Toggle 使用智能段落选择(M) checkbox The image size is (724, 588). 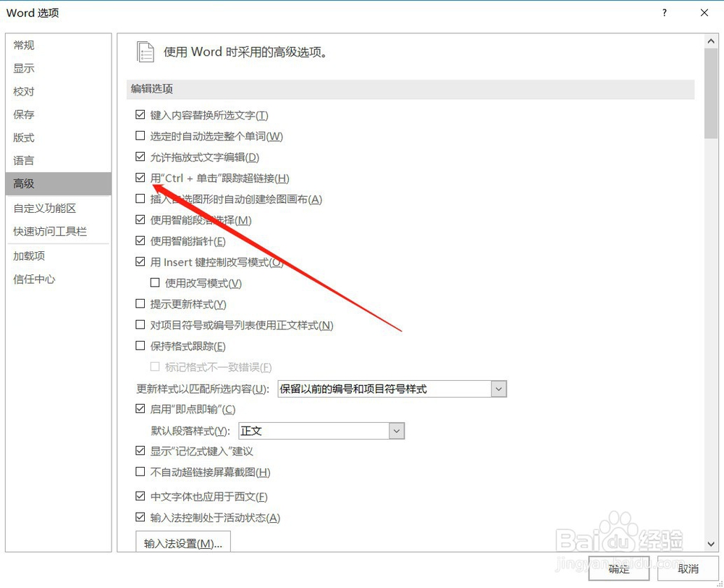[140, 220]
